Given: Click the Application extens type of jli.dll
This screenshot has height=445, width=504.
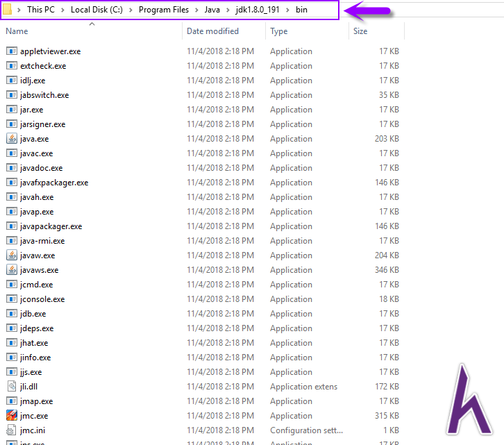Looking at the screenshot, I should (x=304, y=387).
